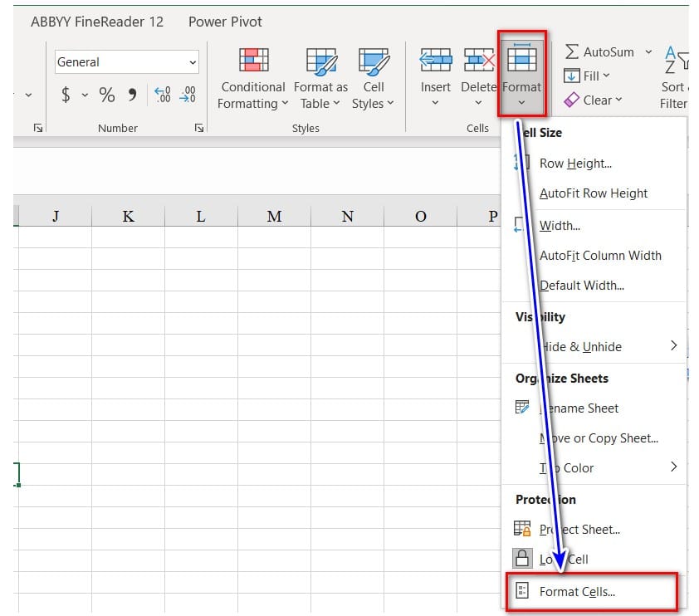Open the Number group dialog launcher

click(x=198, y=129)
